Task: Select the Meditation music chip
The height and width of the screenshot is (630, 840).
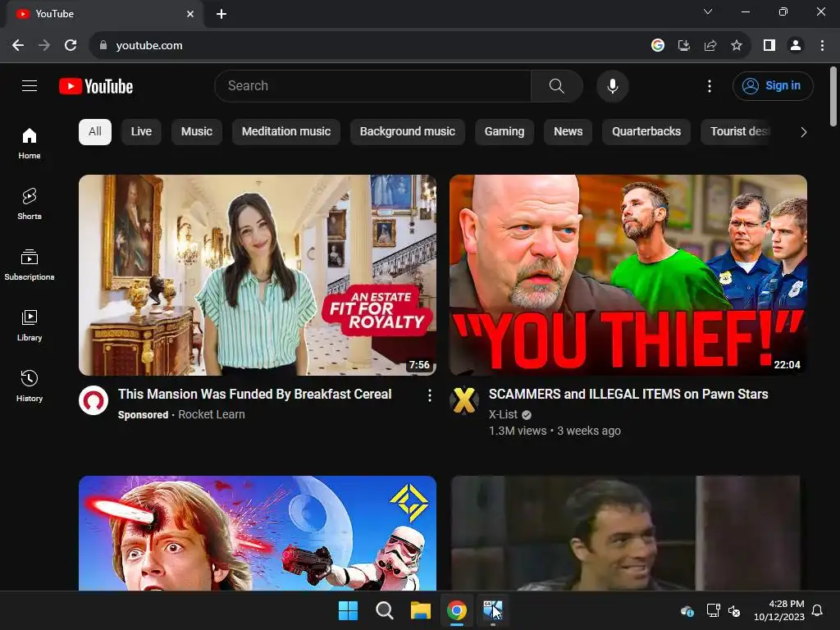Action: tap(286, 132)
